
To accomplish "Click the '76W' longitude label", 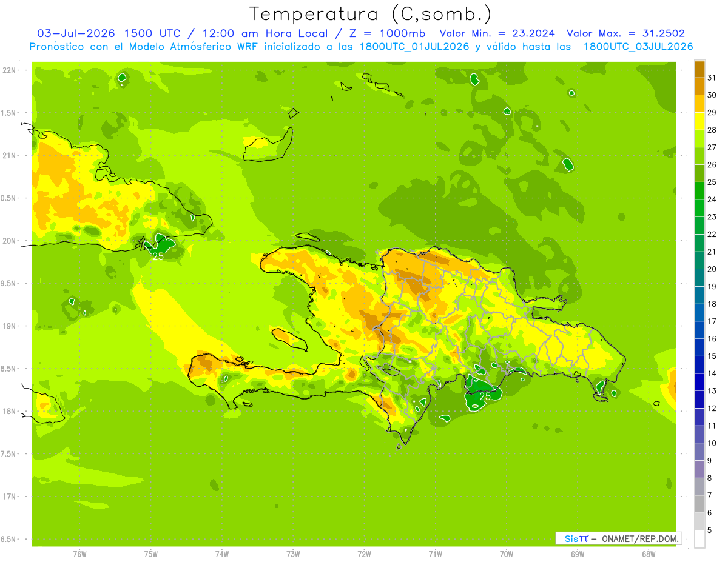I will tap(79, 554).
